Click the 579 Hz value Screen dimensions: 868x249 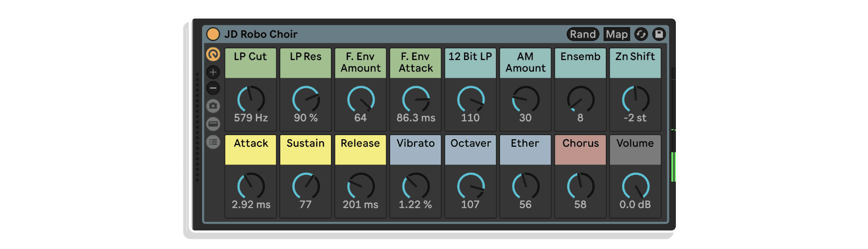tap(251, 118)
